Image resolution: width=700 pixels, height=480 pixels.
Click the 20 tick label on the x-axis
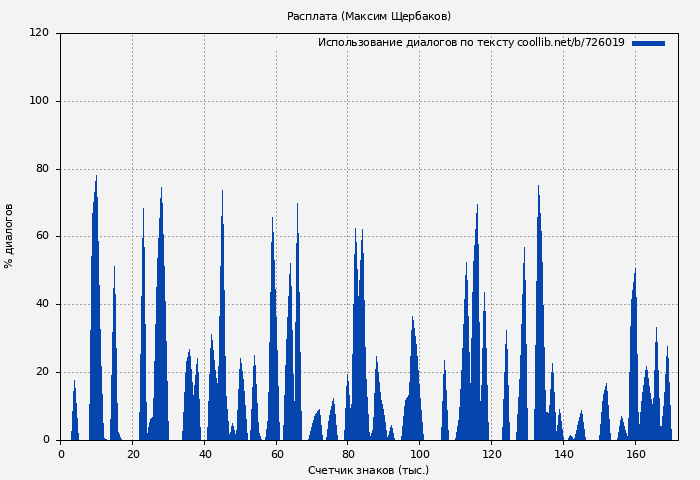[x=132, y=454]
